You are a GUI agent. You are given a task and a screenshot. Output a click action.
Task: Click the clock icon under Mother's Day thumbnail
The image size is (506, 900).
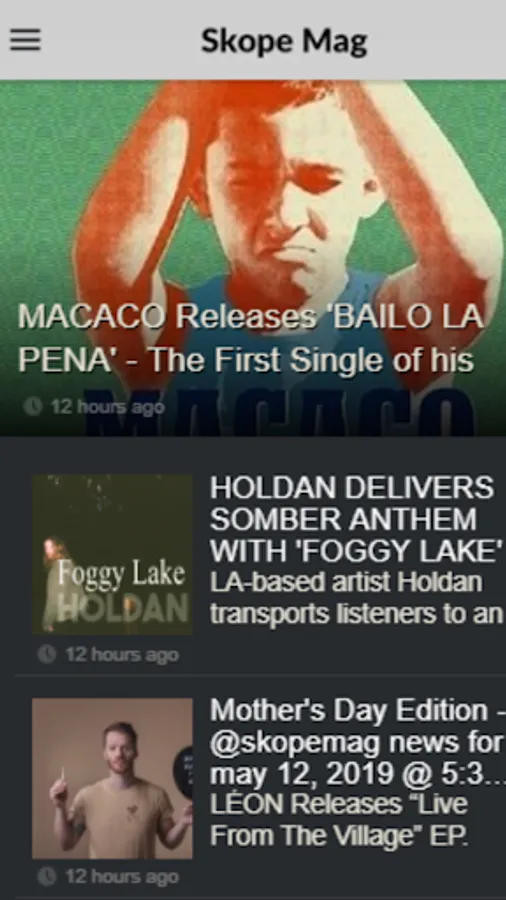coord(47,876)
